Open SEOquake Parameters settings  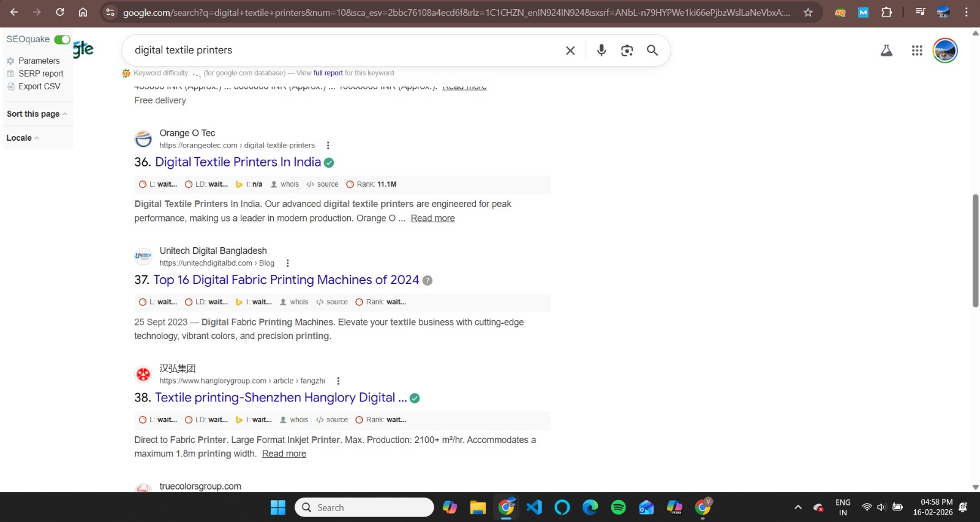[39, 61]
